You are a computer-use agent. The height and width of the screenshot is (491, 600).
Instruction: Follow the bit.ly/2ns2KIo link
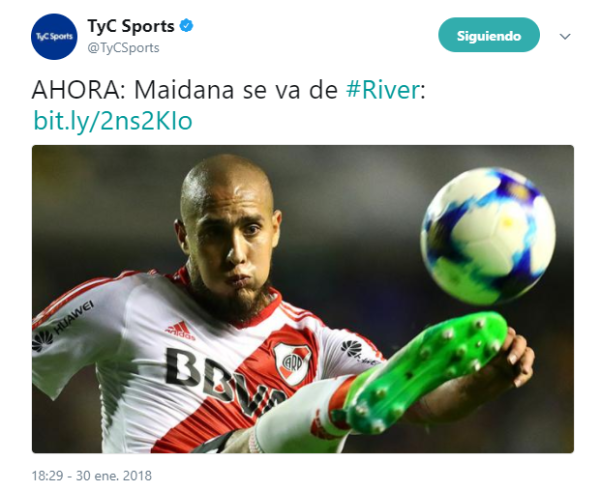coord(113,121)
